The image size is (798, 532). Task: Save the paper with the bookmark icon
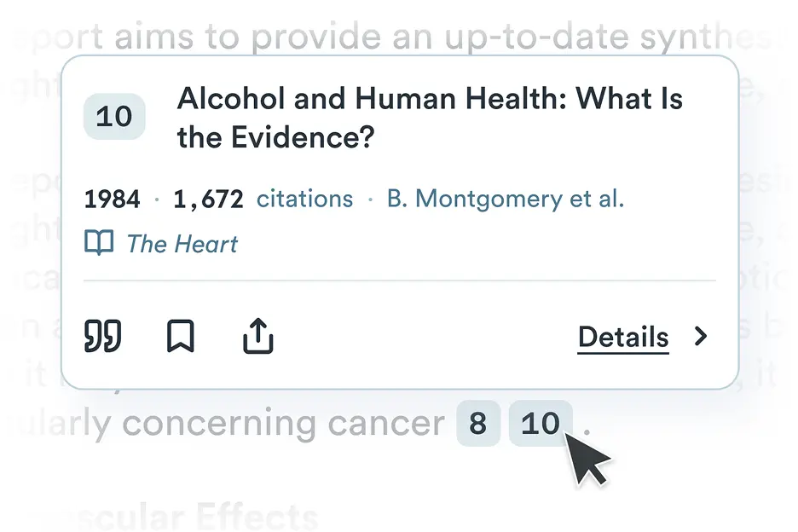(x=181, y=336)
